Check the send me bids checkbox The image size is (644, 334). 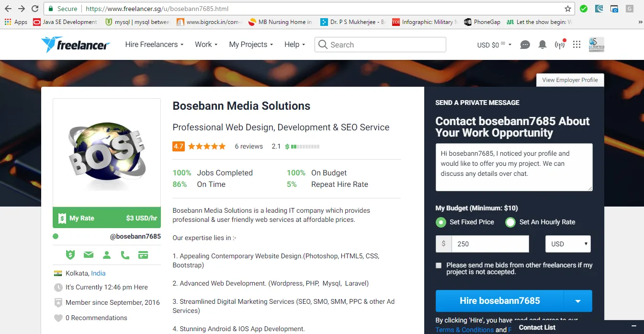tap(439, 265)
